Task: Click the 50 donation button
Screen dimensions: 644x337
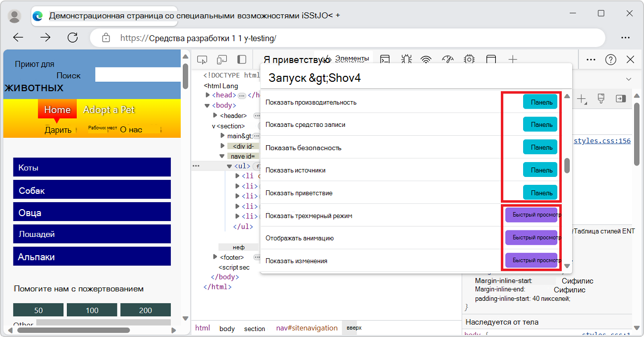Action: pyautogui.click(x=38, y=310)
